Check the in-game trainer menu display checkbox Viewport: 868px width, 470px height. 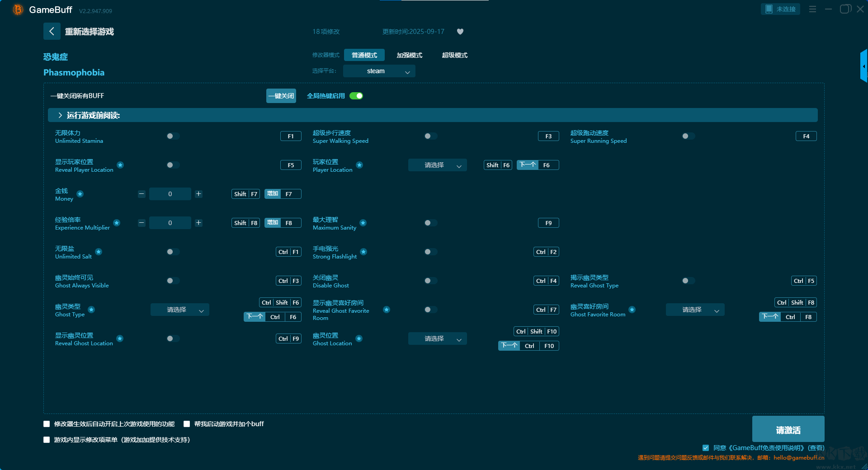[x=47, y=440]
